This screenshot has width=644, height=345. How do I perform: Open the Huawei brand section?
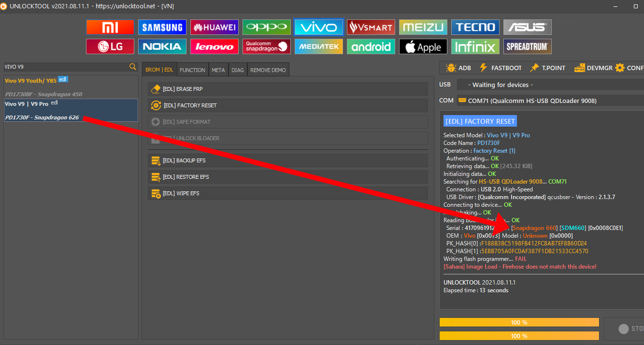point(214,27)
